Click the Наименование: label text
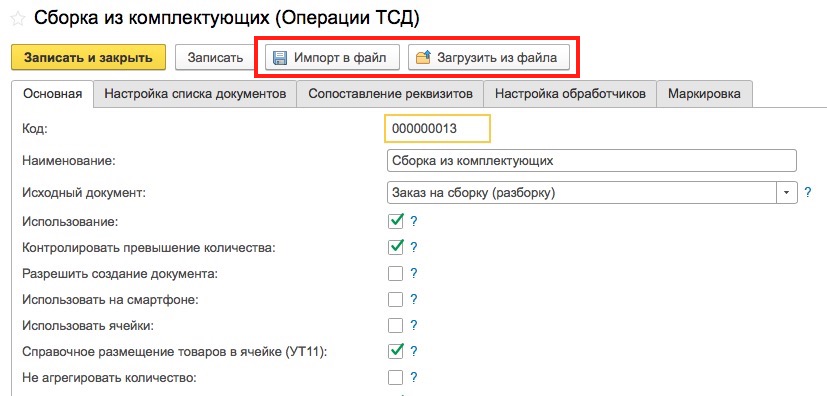 tap(69, 161)
